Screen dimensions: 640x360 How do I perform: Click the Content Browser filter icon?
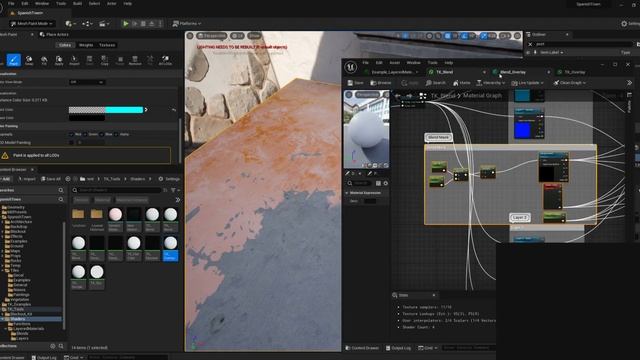(174, 190)
